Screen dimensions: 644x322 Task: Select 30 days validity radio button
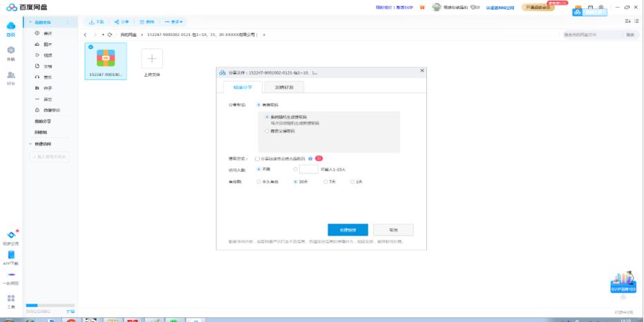[295, 182]
